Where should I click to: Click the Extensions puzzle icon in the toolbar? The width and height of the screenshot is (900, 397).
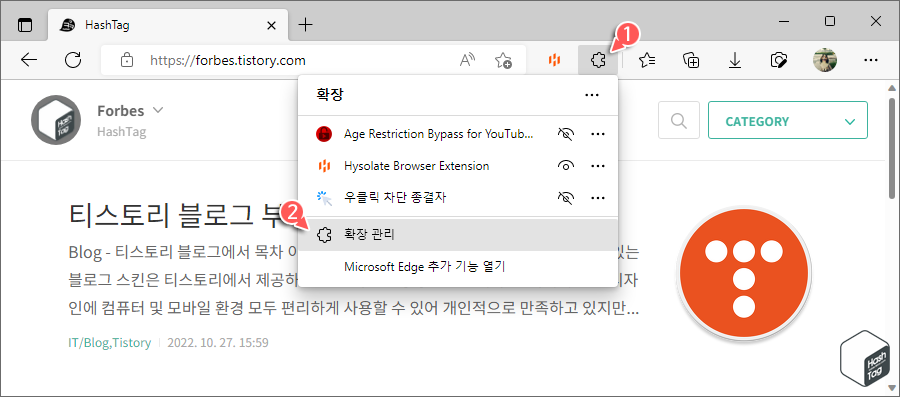tap(598, 60)
